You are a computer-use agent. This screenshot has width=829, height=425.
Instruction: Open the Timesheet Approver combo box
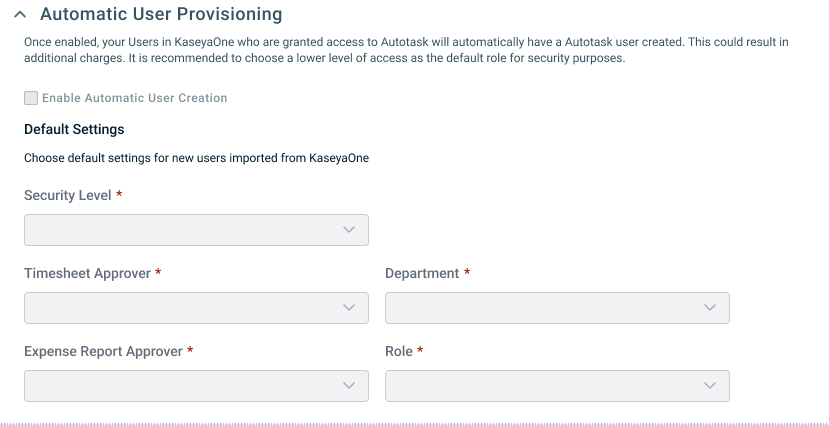tap(196, 308)
